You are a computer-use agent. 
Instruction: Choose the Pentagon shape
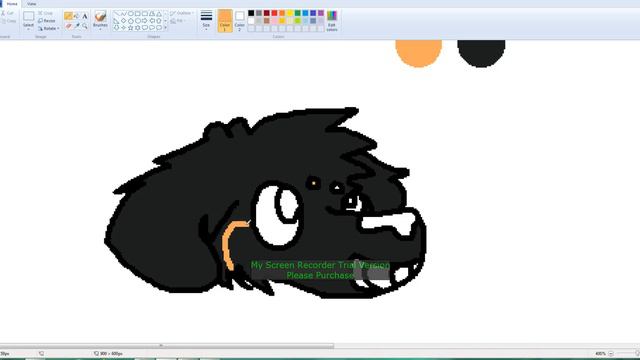[x=131, y=20]
